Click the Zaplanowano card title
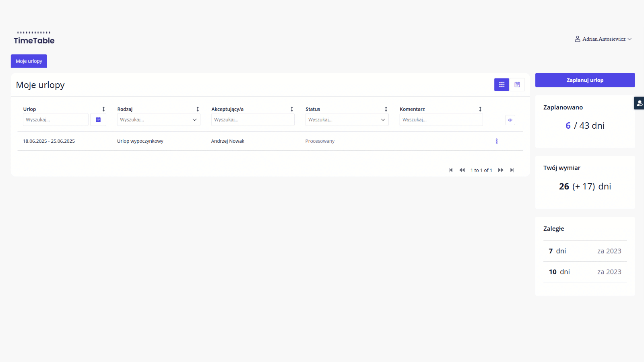Screen dimensions: 644x362 click(563, 107)
